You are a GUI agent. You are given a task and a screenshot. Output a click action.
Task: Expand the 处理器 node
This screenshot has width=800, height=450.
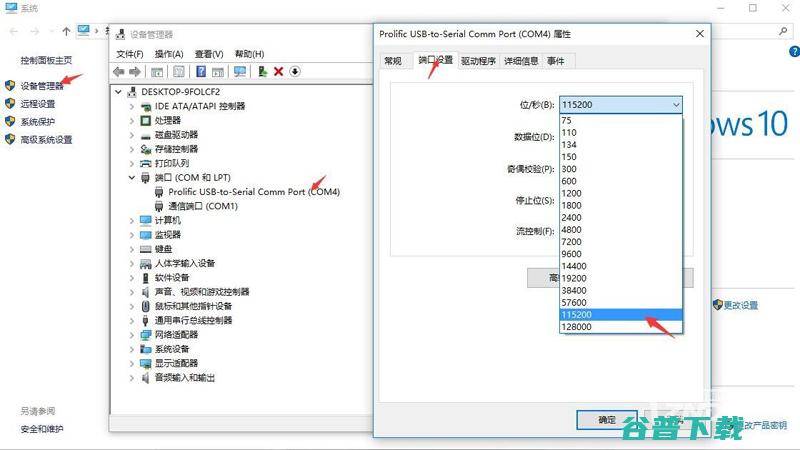(x=132, y=120)
